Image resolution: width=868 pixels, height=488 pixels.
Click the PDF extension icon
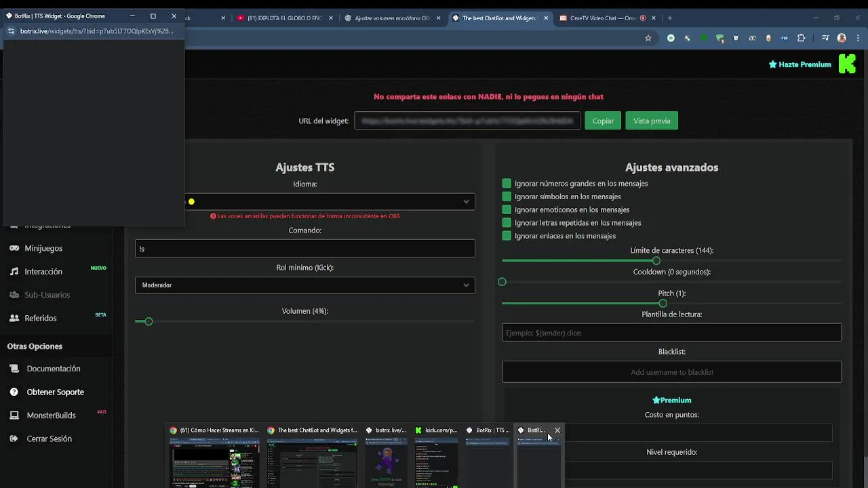tap(785, 39)
